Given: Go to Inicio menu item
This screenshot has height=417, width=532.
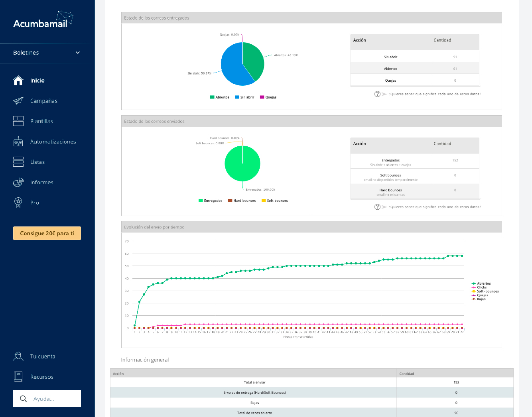Looking at the screenshot, I should (x=37, y=81).
